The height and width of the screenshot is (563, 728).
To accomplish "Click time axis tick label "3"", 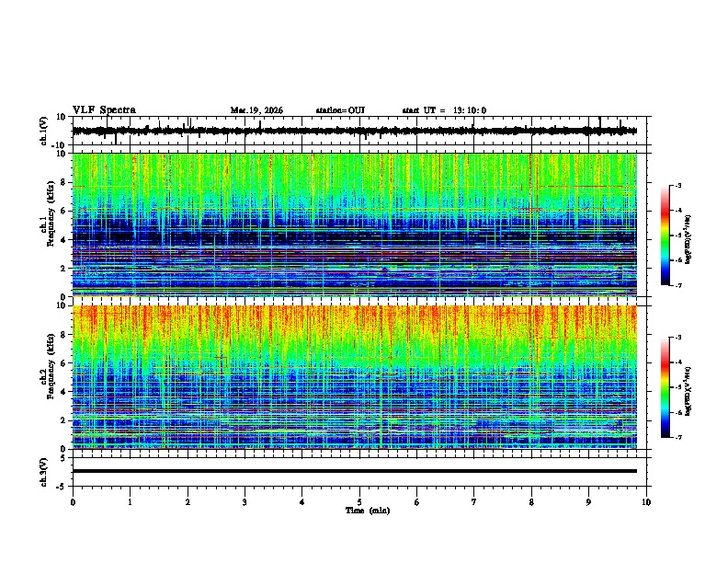I will [x=245, y=502].
